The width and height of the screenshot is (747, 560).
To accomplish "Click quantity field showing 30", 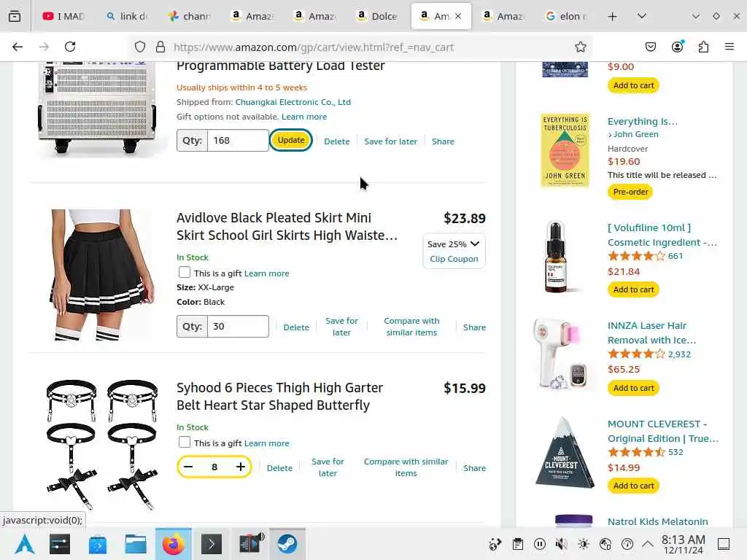I will click(238, 326).
